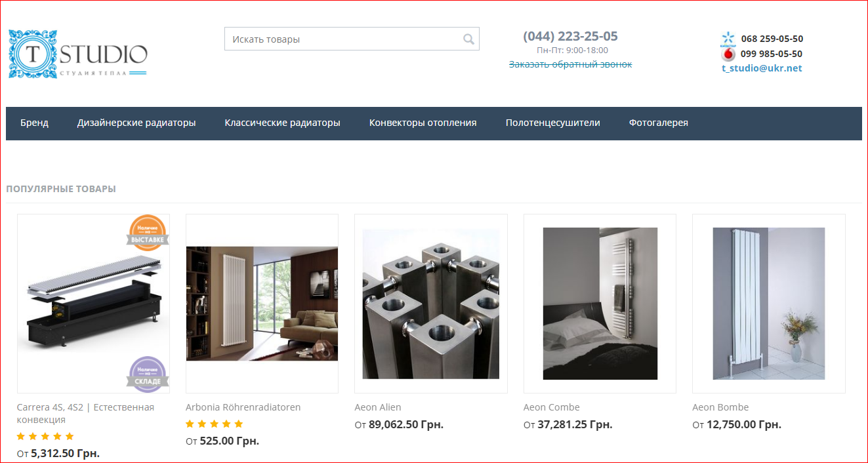Open the Aeon Alien product thumbnail

tap(431, 304)
